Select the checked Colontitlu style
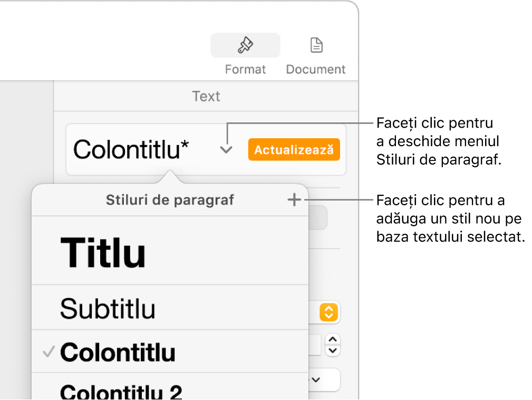The height and width of the screenshot is (400, 532). 170,351
